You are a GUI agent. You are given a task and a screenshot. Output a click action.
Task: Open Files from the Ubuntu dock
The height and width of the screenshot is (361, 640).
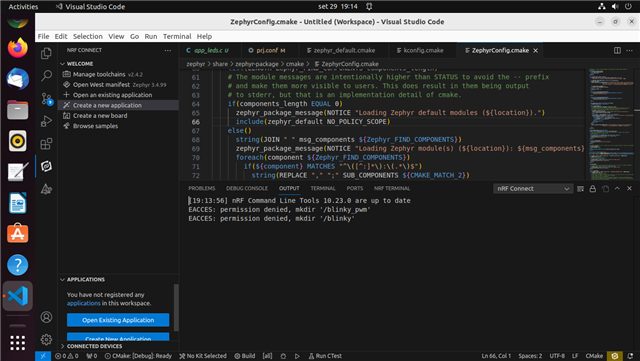18,110
